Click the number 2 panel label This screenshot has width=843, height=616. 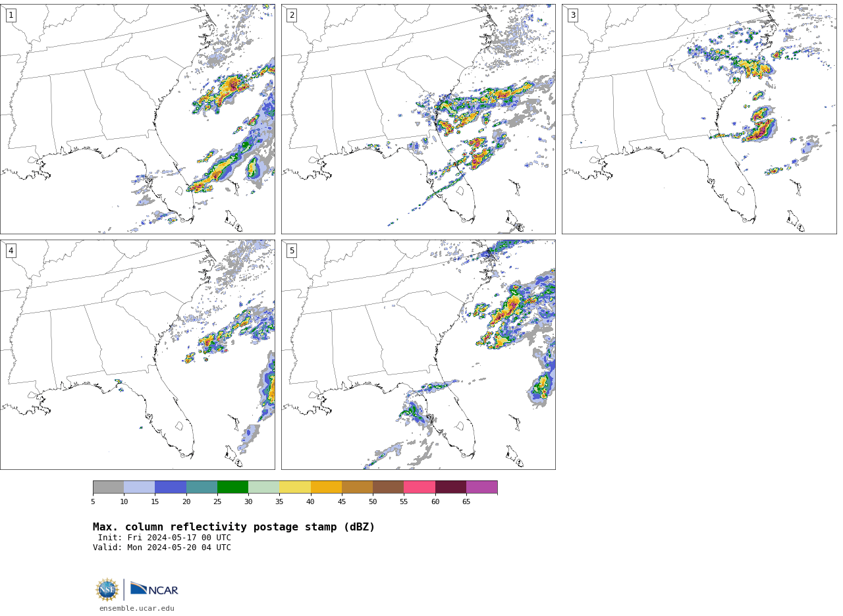(292, 15)
